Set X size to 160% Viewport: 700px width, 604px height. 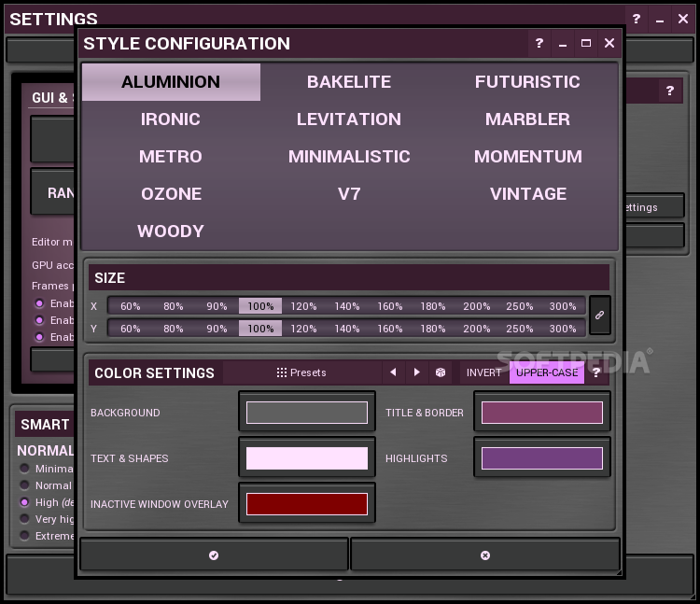pyautogui.click(x=390, y=306)
